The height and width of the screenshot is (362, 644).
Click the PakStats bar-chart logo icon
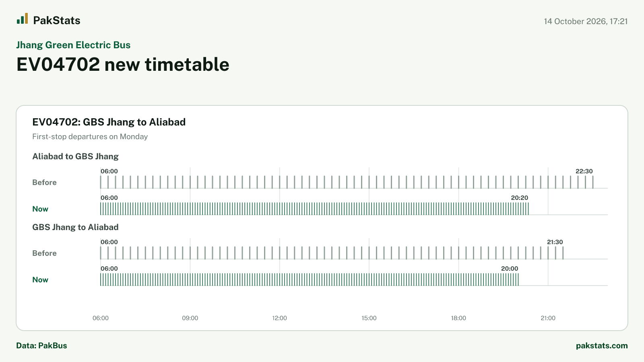(23, 19)
